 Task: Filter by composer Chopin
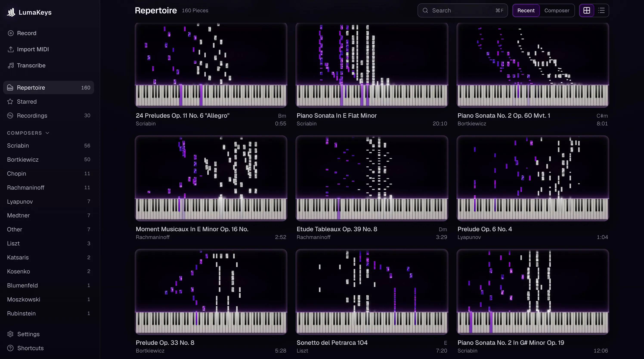click(x=48, y=174)
